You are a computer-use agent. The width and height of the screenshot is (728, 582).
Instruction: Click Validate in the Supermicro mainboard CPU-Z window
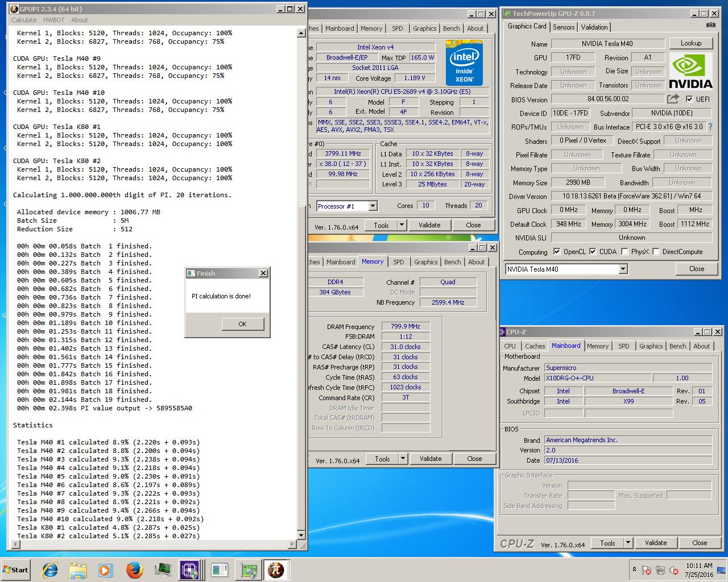point(656,543)
